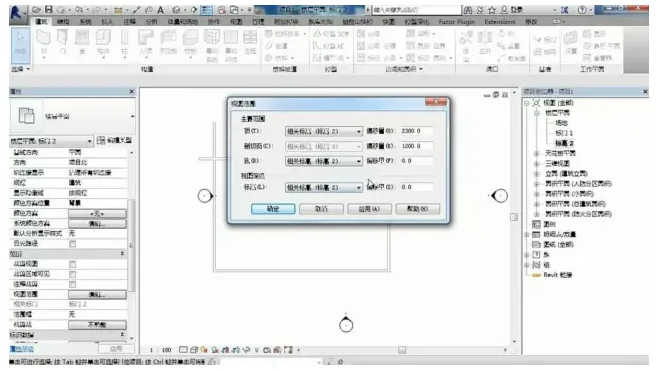Click the 确定 button in the dialog
The height and width of the screenshot is (370, 656).
coord(273,209)
